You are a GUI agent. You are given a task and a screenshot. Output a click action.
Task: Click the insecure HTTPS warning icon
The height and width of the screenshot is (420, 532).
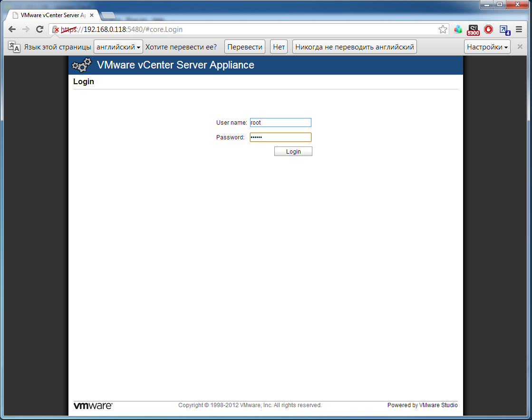tap(56, 29)
